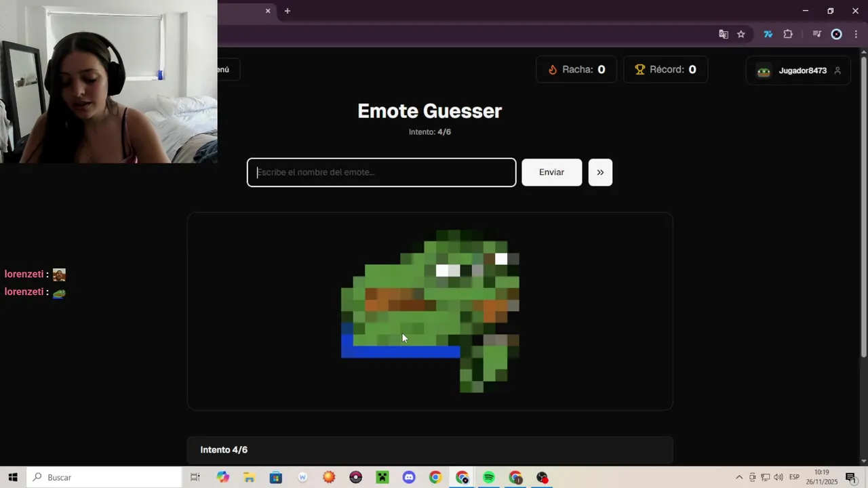Click the 'Intento: 4/6' text under the title
868x488 pixels.
[x=430, y=132]
